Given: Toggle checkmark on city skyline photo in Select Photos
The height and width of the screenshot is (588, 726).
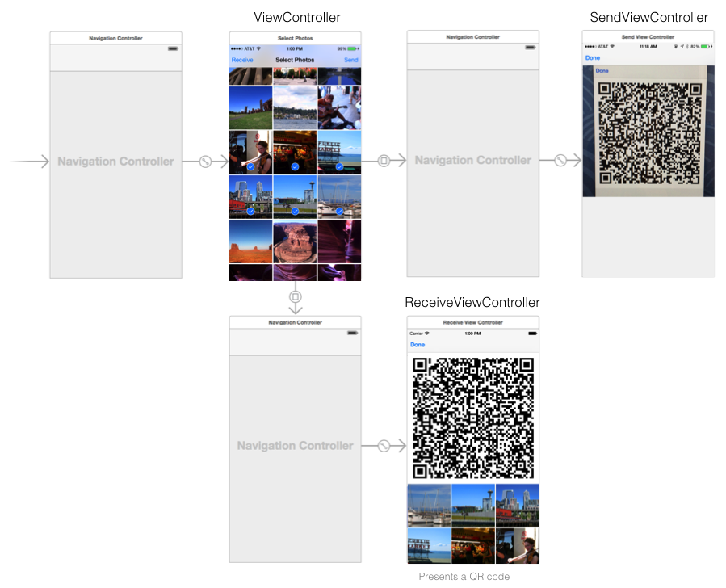Looking at the screenshot, I should coord(250,211).
